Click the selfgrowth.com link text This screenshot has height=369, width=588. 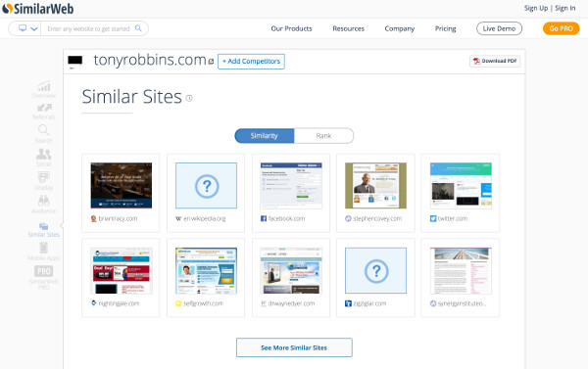point(203,303)
